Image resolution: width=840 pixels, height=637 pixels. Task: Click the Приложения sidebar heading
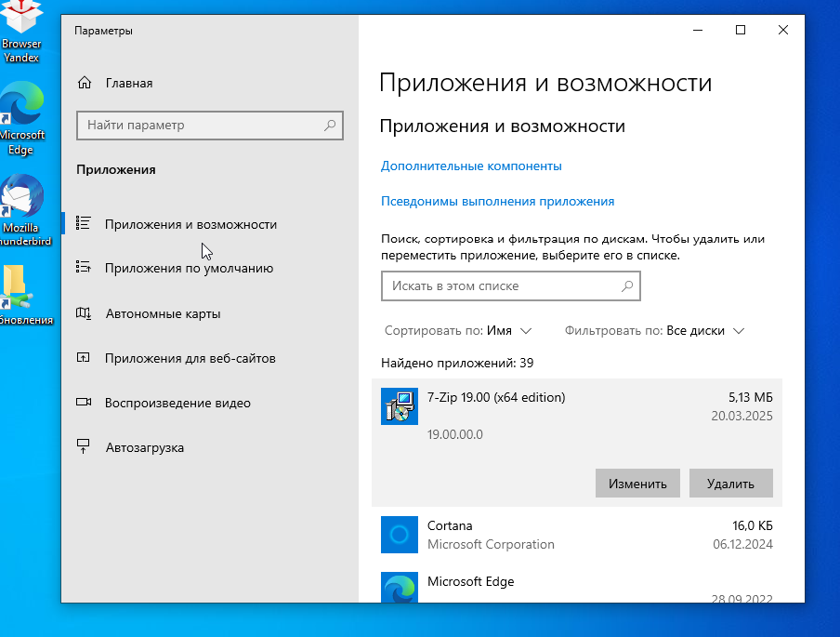116,169
